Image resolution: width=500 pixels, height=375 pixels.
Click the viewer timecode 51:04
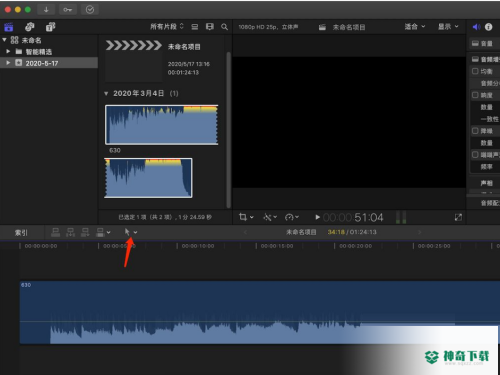[x=353, y=218]
